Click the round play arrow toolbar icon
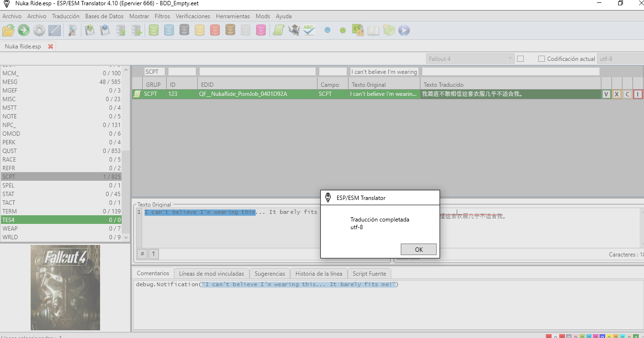 point(404,31)
